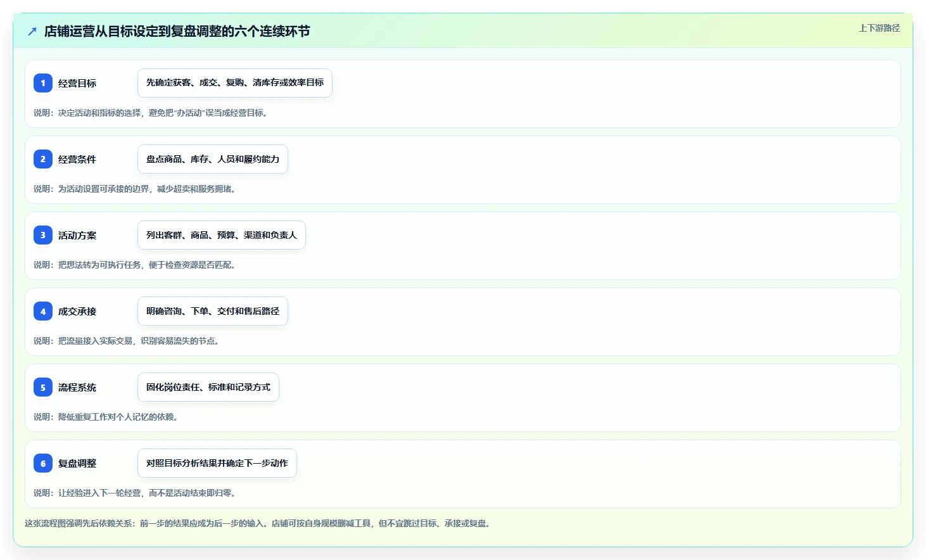The image size is (926, 560).
Task: Click the 上下游路径 label in header
Action: coord(879,28)
